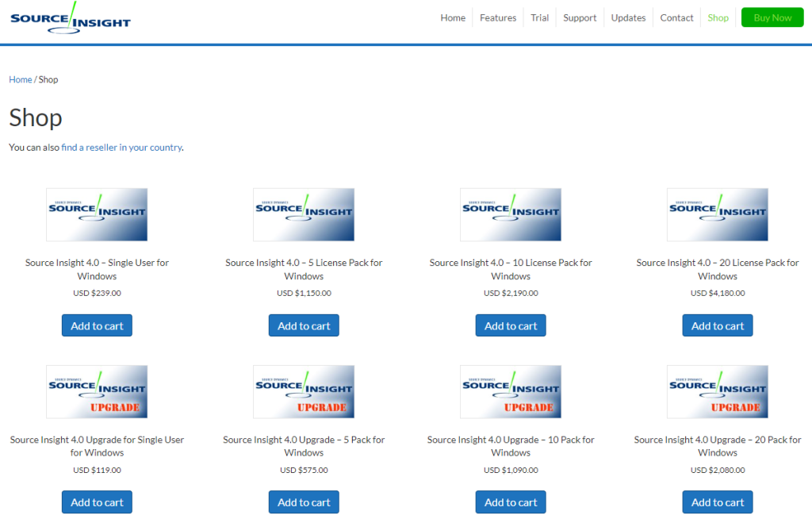Add Single User Upgrade USD $119.00 to cart
Viewport: 812px width, 519px height.
pyautogui.click(x=97, y=502)
